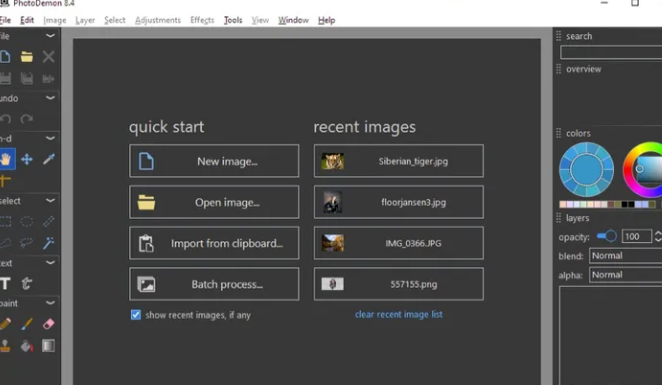Select the Color picker eyedropper tool
This screenshot has width=662, height=385.
[49, 159]
